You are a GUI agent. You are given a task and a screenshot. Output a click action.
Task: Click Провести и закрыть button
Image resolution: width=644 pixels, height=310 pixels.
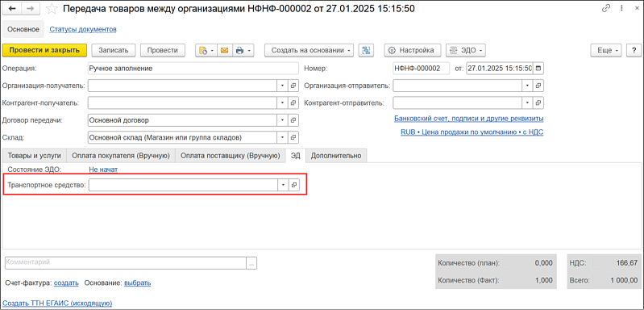[44, 51]
